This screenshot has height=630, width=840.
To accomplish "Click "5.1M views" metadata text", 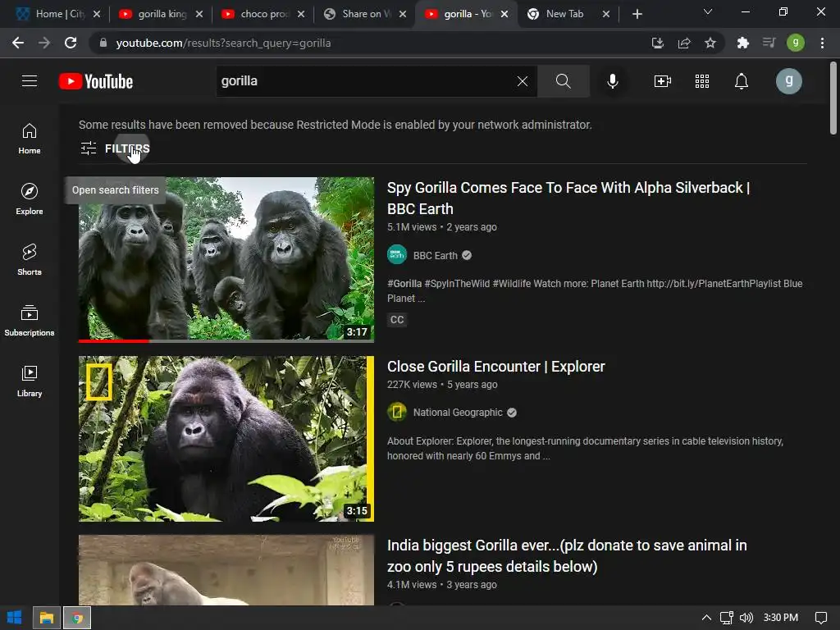I will click(412, 227).
